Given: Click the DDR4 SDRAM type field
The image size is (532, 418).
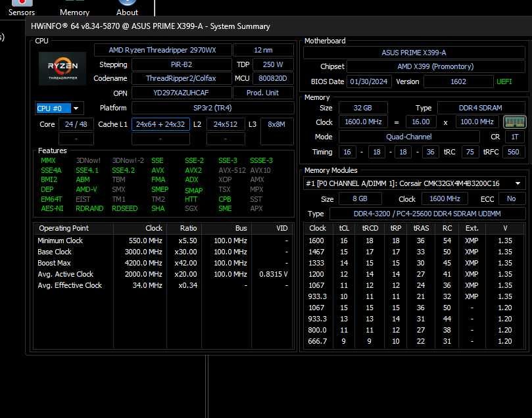Looking at the screenshot, I should [481, 108].
